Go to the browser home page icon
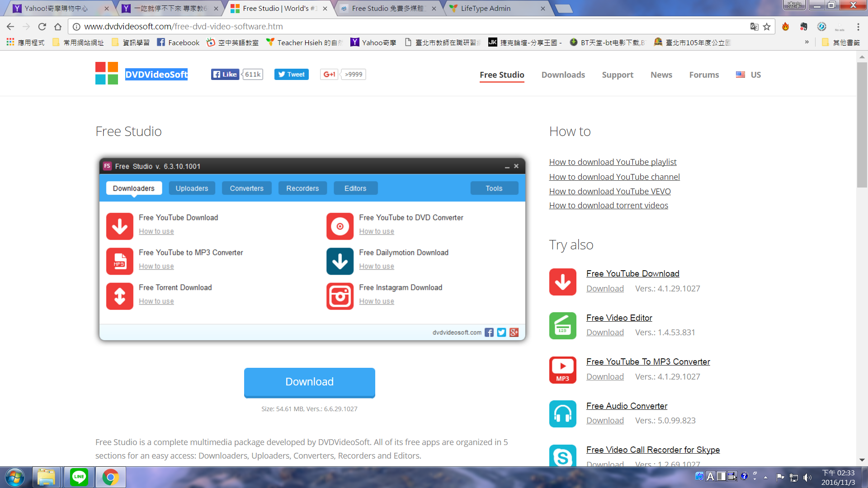The width and height of the screenshot is (868, 488). (58, 27)
